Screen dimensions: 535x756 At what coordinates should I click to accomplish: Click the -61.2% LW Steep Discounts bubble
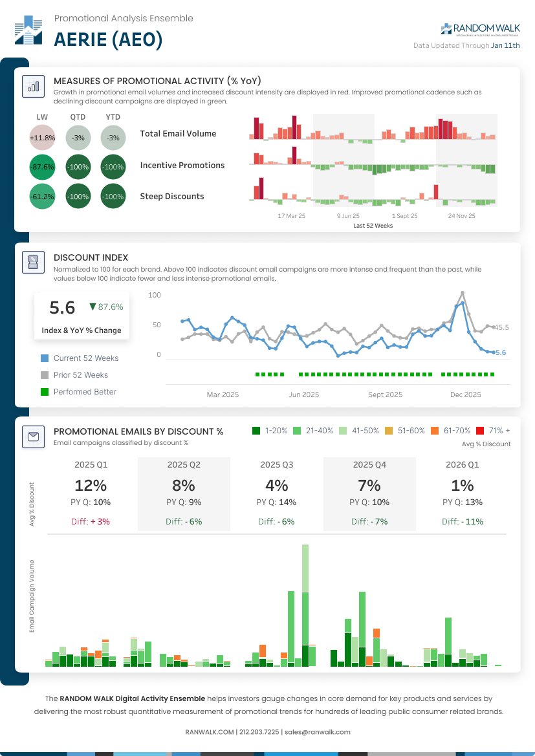42,197
